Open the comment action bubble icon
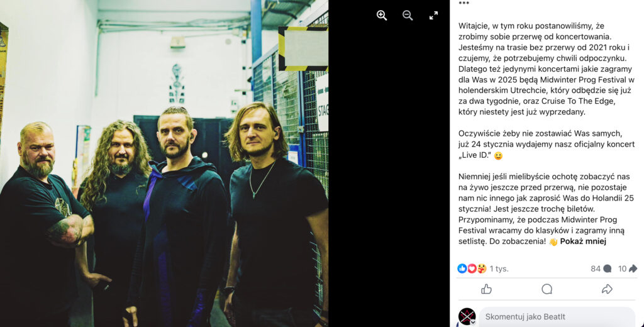 pyautogui.click(x=547, y=289)
